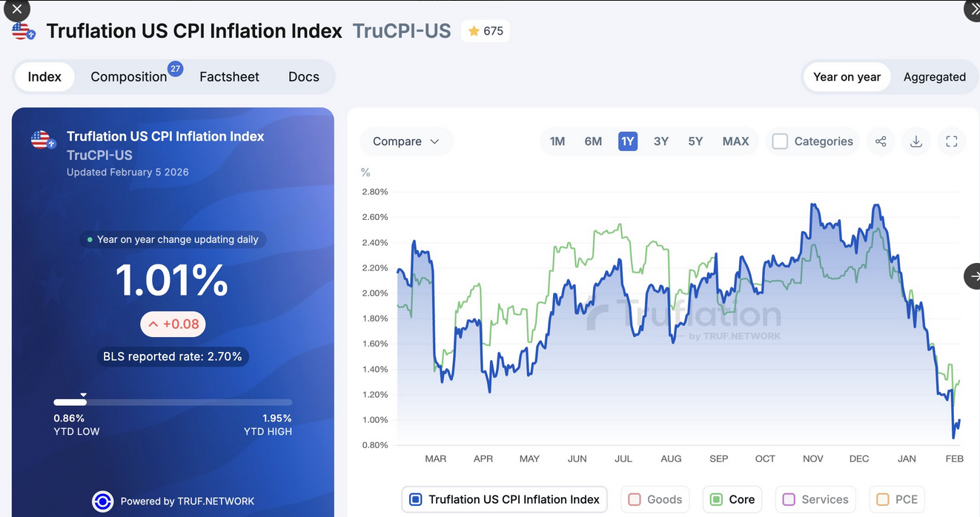The height and width of the screenshot is (517, 980).
Task: Toggle the Goods series in legend
Action: tap(655, 499)
